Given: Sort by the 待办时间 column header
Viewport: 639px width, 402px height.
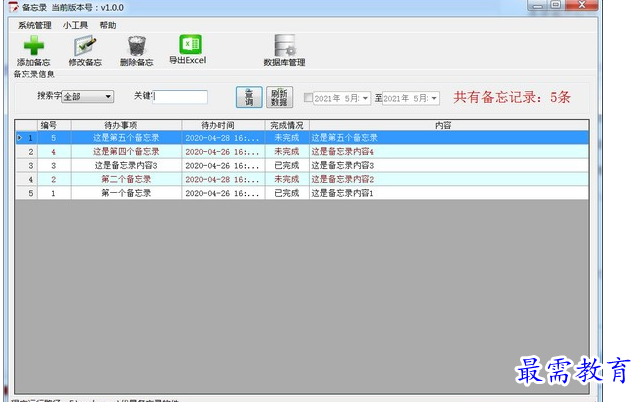Looking at the screenshot, I should pyautogui.click(x=223, y=125).
